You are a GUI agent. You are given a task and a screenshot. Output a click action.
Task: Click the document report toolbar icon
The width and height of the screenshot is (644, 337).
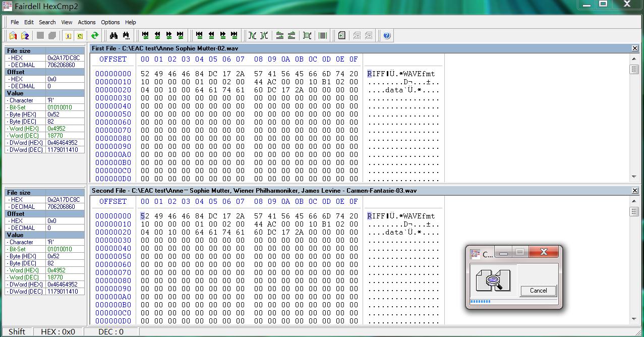click(341, 35)
